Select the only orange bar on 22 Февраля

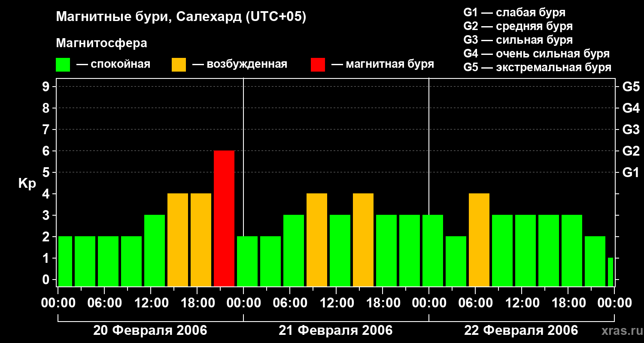pos(479,240)
